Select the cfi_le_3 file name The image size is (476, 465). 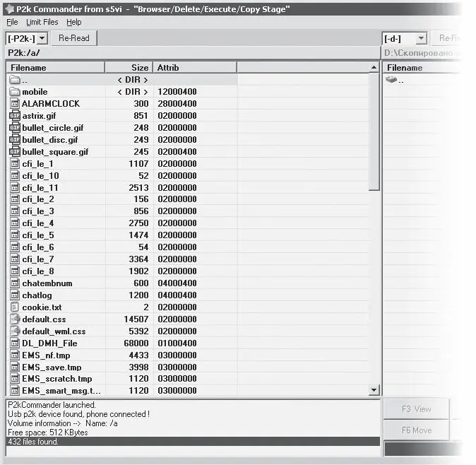coord(38,211)
